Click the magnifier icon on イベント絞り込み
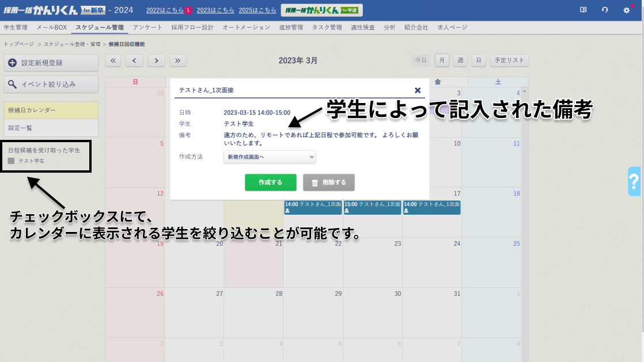This screenshot has width=644, height=362. 13,84
